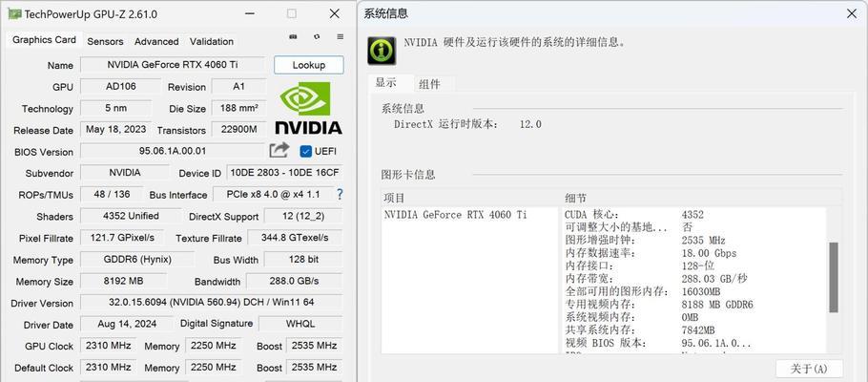Click the Technology field 5 nm
This screenshot has height=382, width=868.
(x=115, y=108)
